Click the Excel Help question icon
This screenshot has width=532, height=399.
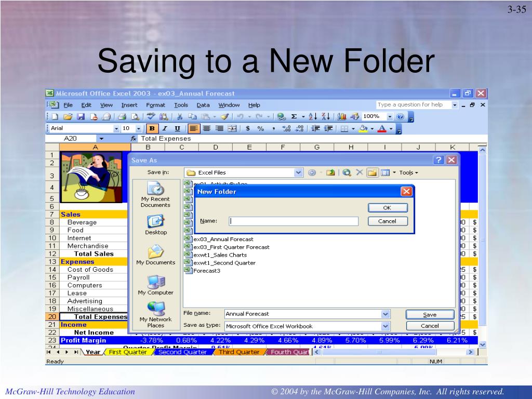click(x=401, y=117)
